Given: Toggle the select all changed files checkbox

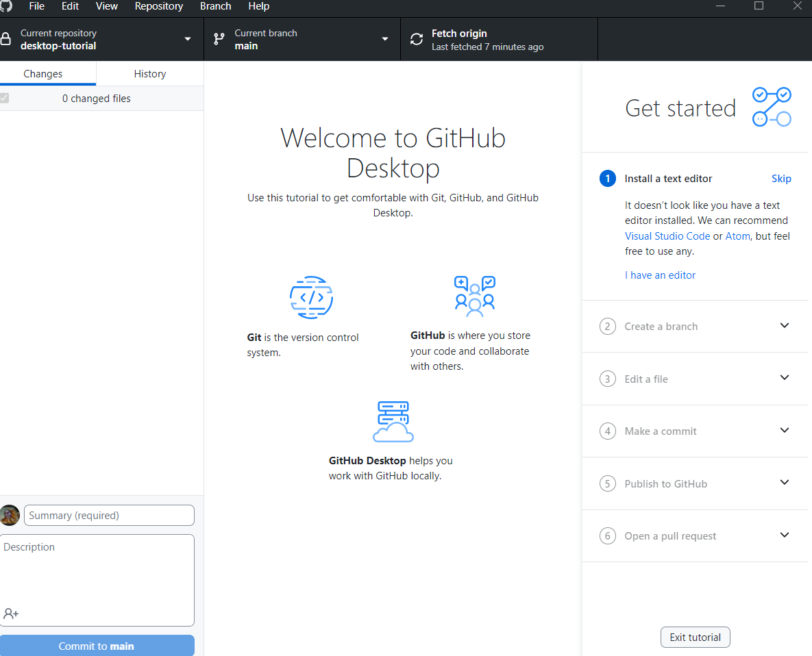Looking at the screenshot, I should [5, 99].
